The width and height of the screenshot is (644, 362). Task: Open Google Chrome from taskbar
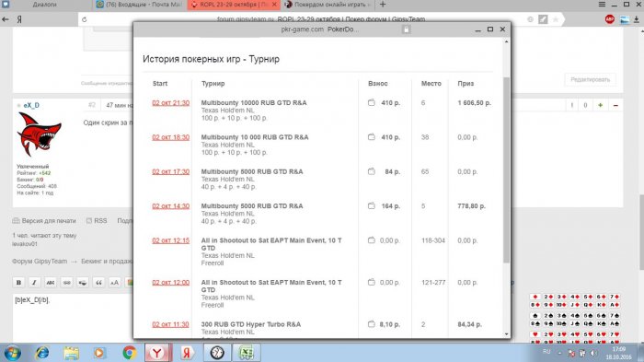click(x=130, y=353)
